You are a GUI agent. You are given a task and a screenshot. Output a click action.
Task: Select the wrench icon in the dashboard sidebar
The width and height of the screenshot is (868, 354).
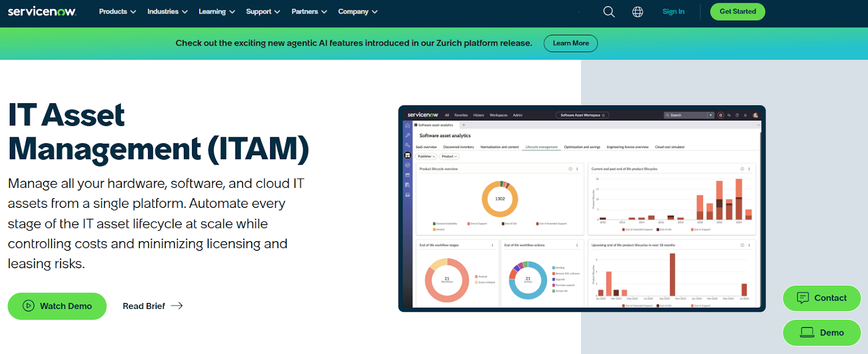click(407, 135)
